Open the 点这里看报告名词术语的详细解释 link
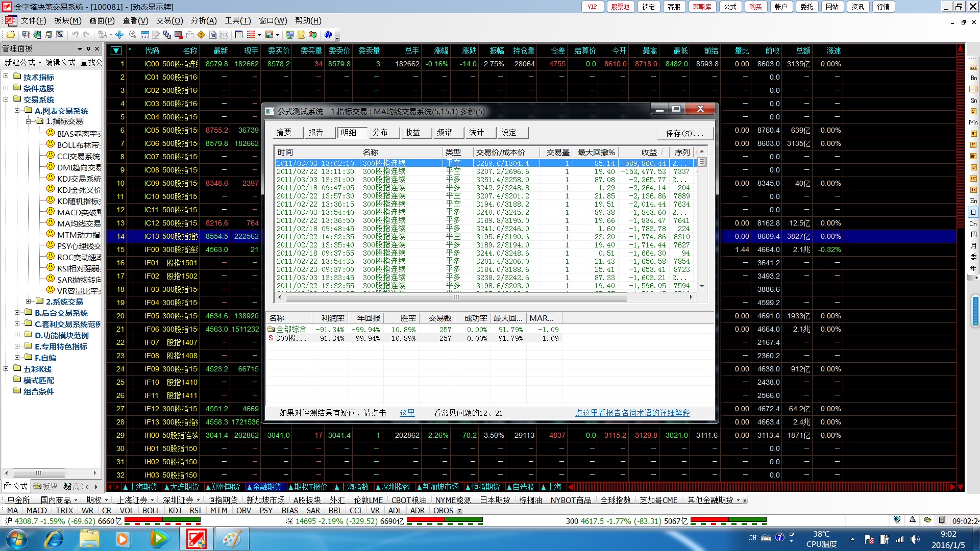Screen dimensions: 980x551 [x=632, y=413]
